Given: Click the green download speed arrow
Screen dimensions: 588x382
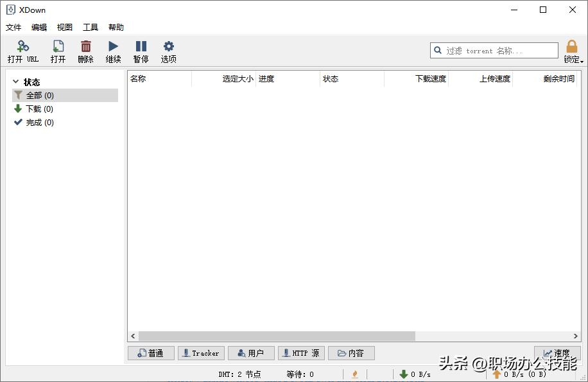Looking at the screenshot, I should pyautogui.click(x=404, y=374).
